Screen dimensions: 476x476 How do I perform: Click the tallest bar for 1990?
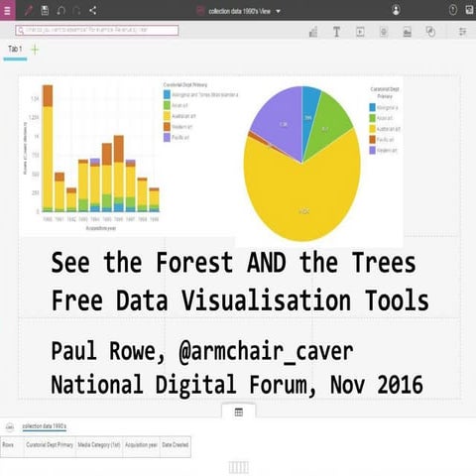(48, 149)
